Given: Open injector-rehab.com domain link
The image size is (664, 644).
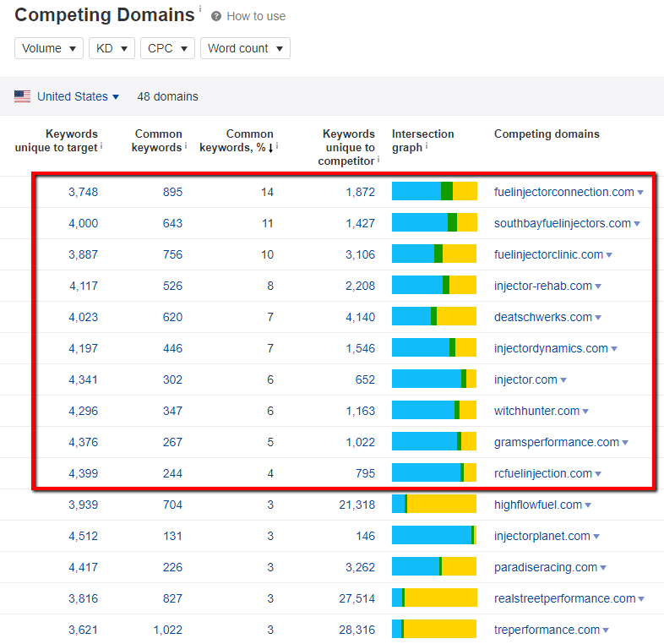Looking at the screenshot, I should tap(543, 286).
